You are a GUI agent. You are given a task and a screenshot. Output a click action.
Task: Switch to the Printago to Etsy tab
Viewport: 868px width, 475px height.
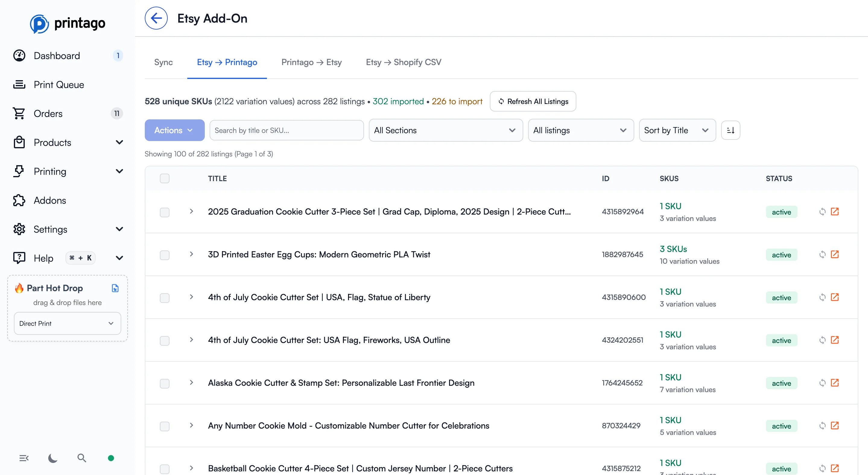tap(311, 62)
